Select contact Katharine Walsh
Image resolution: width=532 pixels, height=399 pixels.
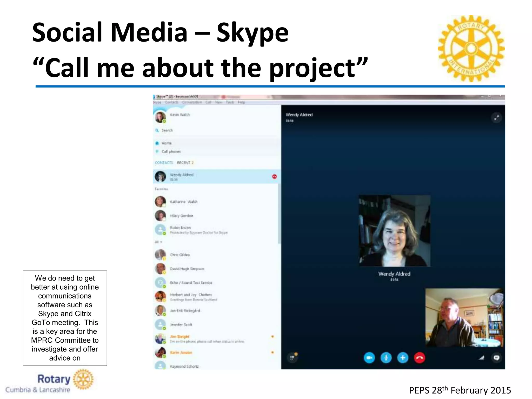[x=215, y=202]
